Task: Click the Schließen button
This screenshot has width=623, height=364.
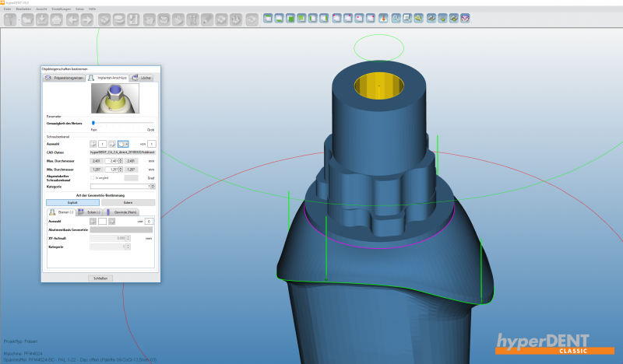Action: 100,278
